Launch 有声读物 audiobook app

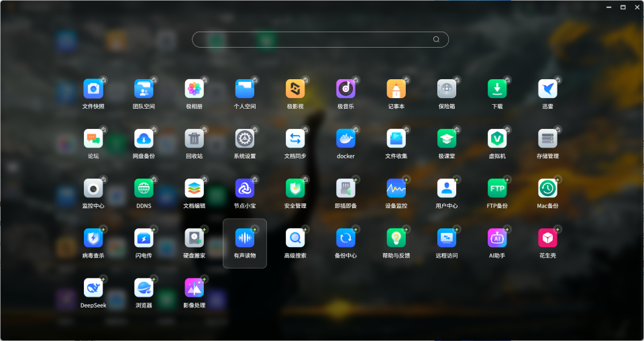tap(245, 238)
